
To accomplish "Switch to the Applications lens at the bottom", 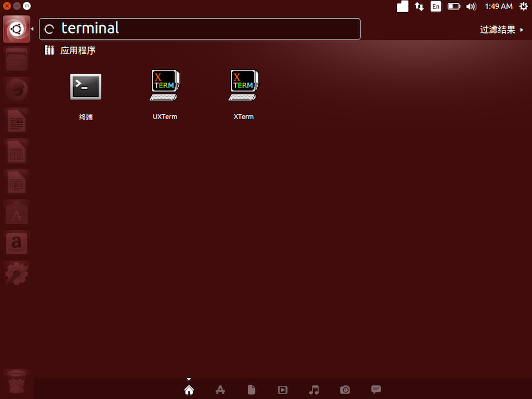I will [220, 390].
